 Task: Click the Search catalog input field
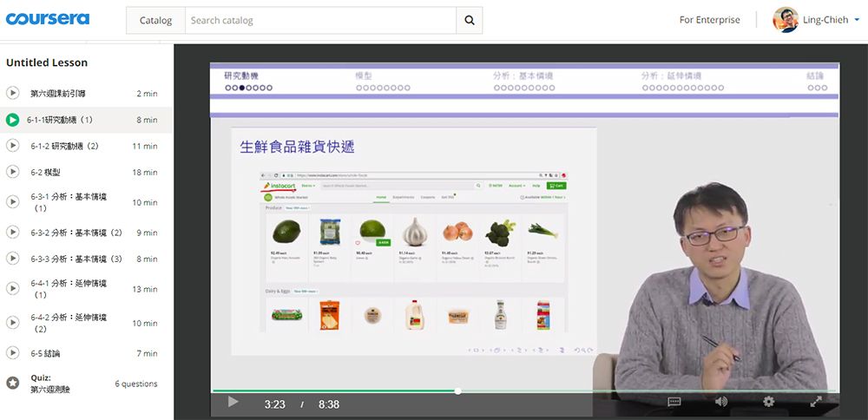click(x=319, y=20)
